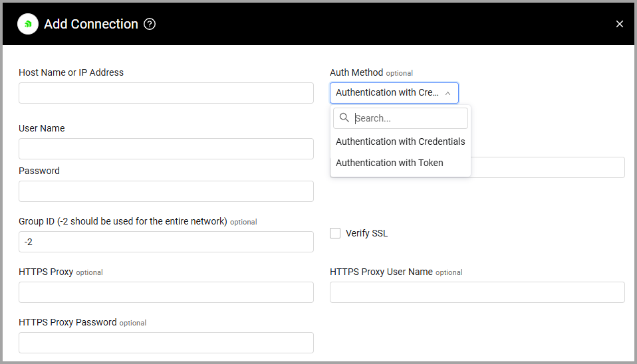The image size is (637, 364).
Task: Choose Authentication with Token option
Action: click(x=390, y=163)
